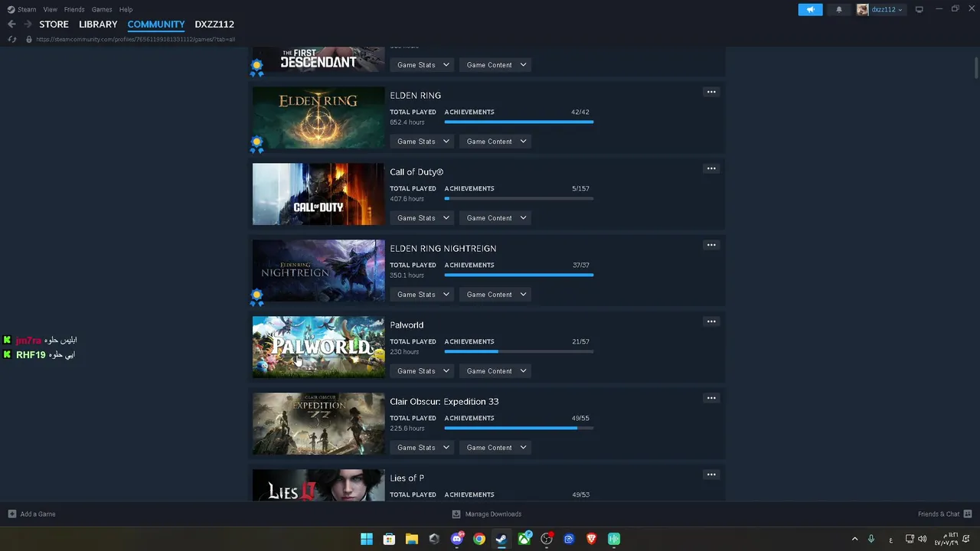Expand Game Content for Palworld
The width and height of the screenshot is (980, 551).
(x=496, y=371)
